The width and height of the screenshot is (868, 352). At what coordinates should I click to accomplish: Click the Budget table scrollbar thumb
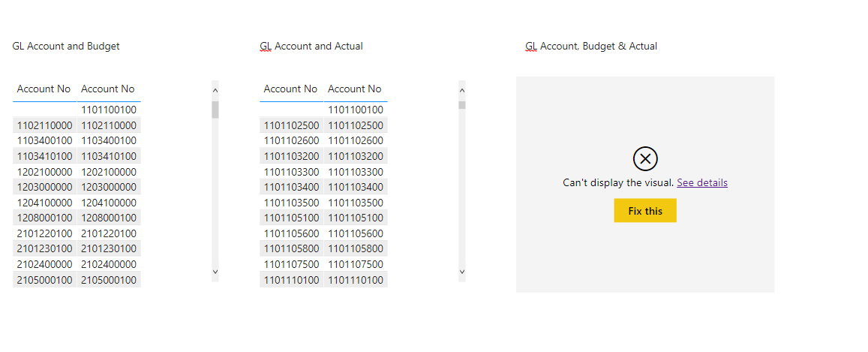point(215,110)
